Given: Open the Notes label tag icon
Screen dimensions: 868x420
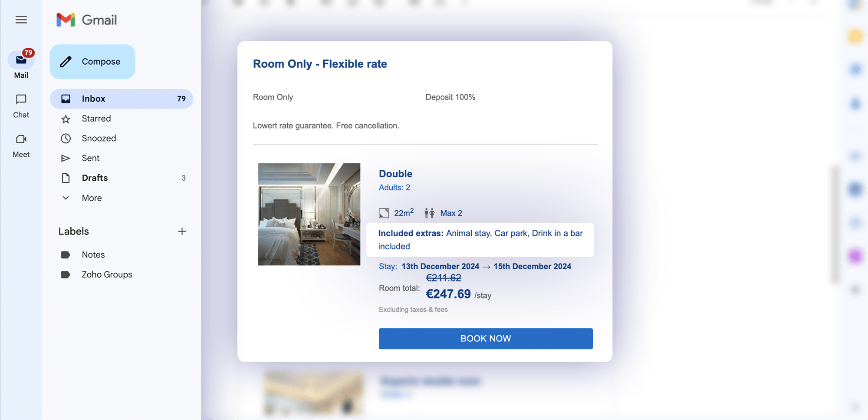Looking at the screenshot, I should click(66, 255).
